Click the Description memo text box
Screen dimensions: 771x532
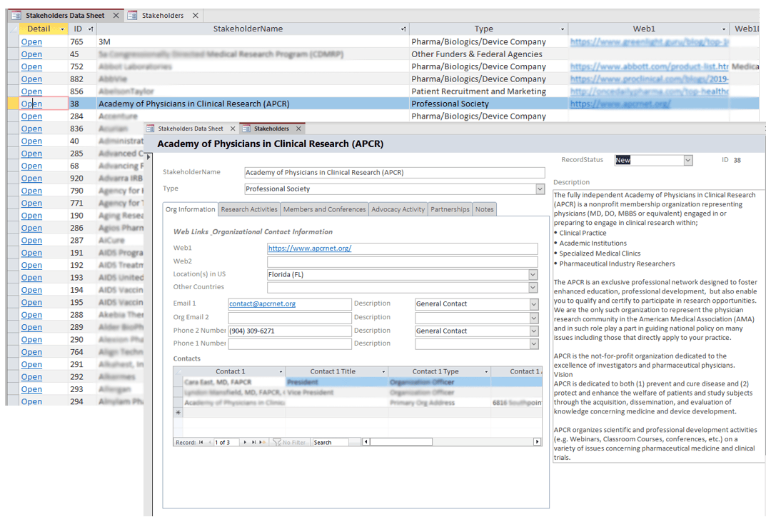pyautogui.click(x=658, y=326)
